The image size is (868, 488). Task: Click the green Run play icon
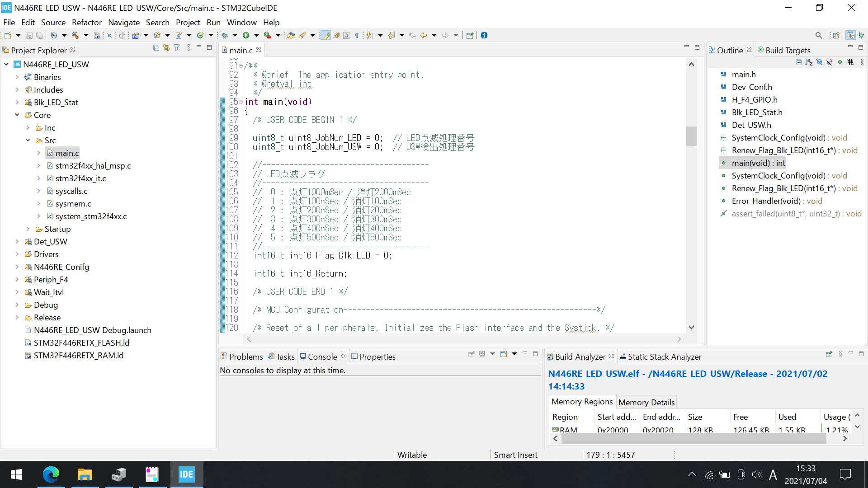[x=246, y=35]
